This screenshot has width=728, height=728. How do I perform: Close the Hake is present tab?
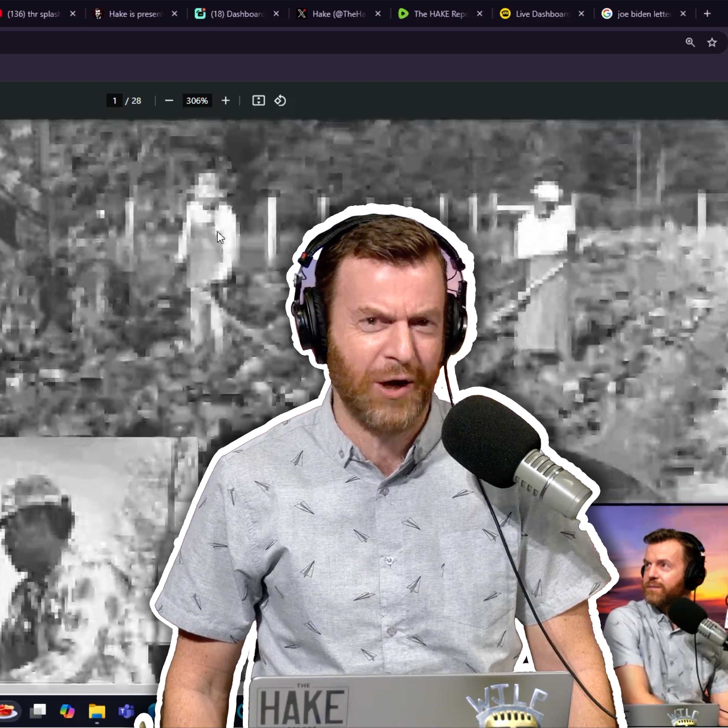point(174,14)
